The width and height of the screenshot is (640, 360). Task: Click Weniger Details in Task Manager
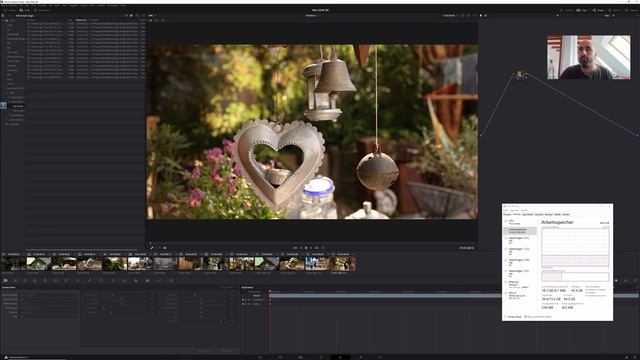click(513, 317)
